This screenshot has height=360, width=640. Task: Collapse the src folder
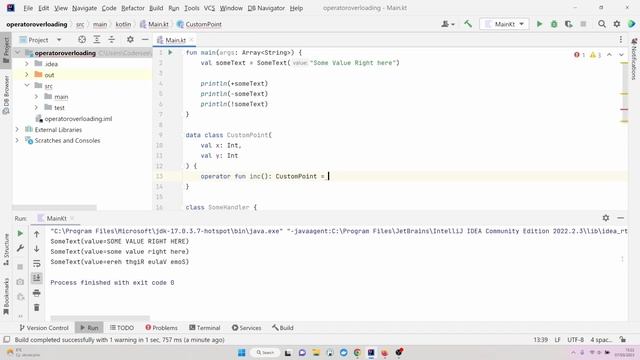(x=27, y=86)
